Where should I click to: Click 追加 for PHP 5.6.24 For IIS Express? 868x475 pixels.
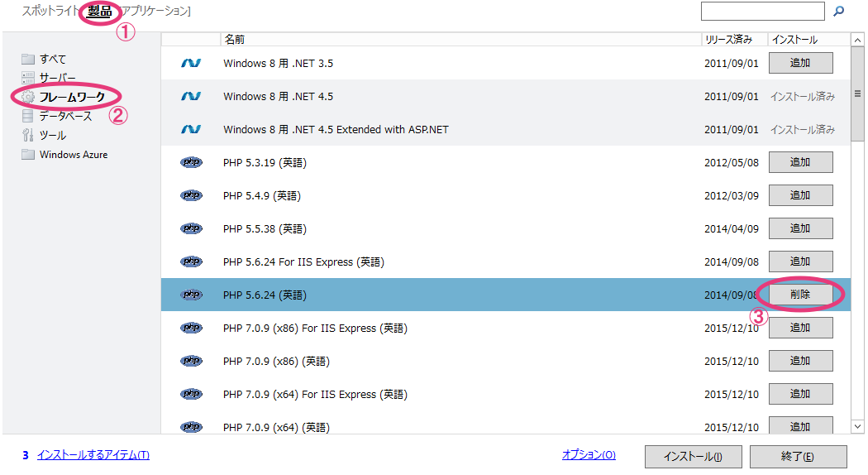coord(800,261)
